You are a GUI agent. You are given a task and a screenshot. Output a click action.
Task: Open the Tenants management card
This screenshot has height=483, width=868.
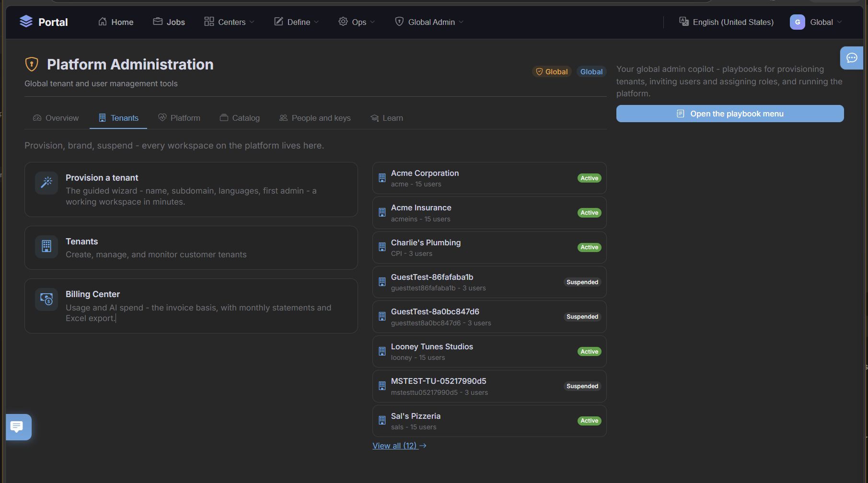point(191,248)
